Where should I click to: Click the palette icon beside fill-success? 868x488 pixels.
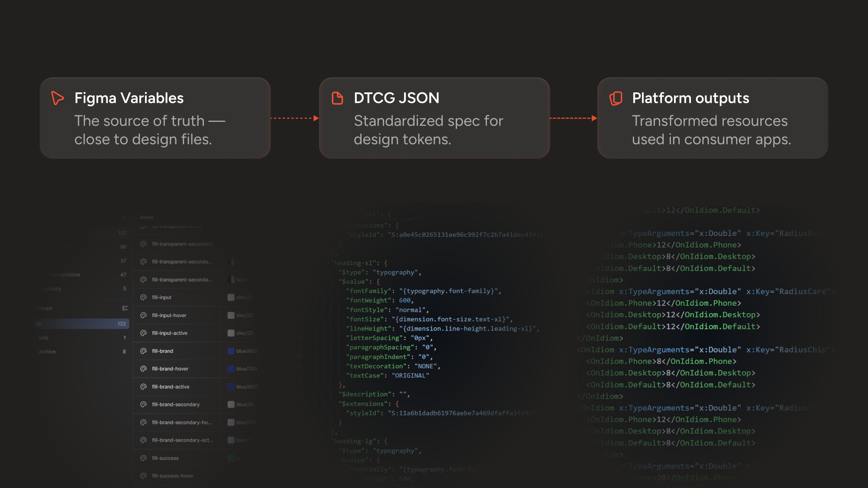pos(143,458)
